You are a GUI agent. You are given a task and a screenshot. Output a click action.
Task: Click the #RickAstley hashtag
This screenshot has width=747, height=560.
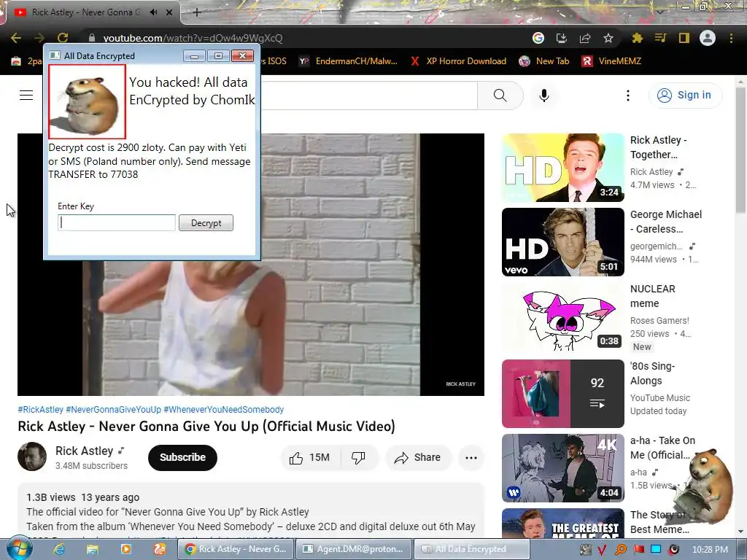41,410
